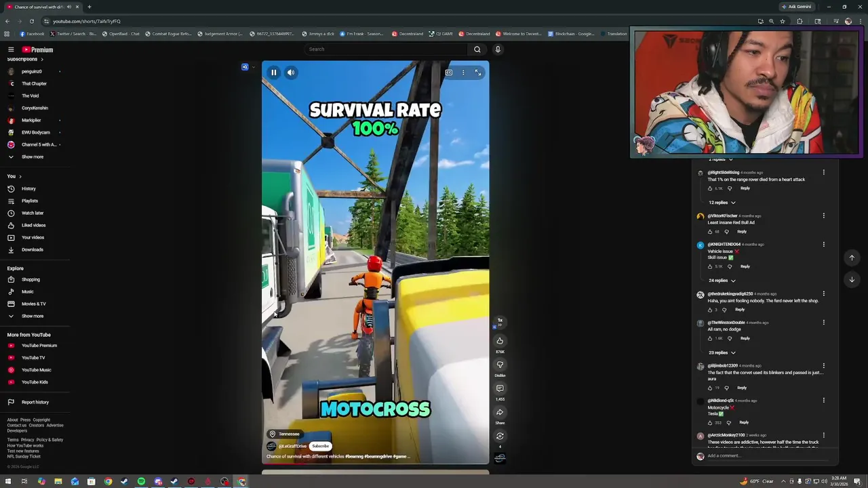This screenshot has width=868, height=488.
Task: Bookmark this page with star icon
Action: pyautogui.click(x=783, y=21)
